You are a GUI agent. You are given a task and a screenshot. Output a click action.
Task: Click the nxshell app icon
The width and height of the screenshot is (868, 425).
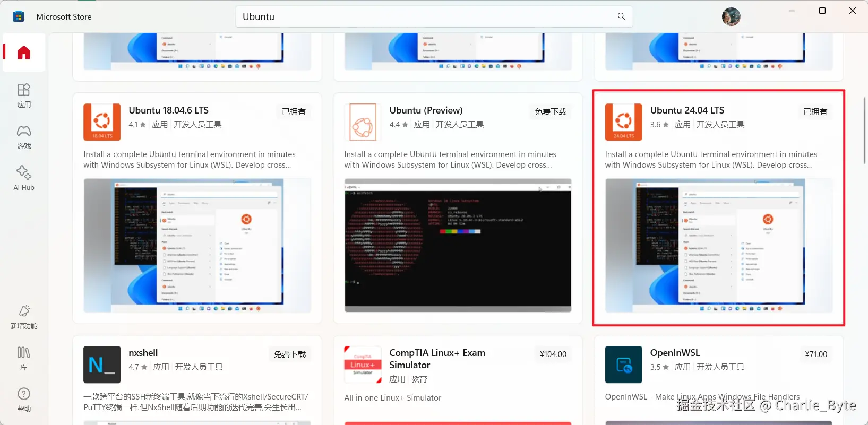click(x=102, y=365)
